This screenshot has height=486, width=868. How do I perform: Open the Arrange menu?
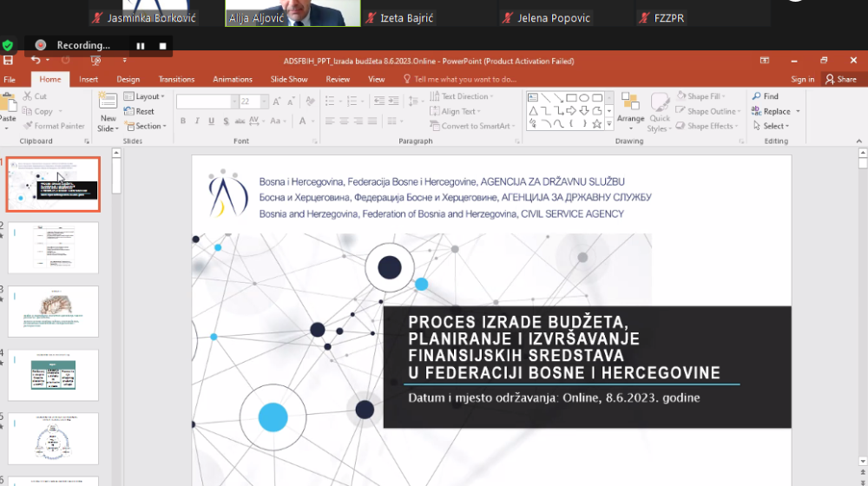[630, 112]
